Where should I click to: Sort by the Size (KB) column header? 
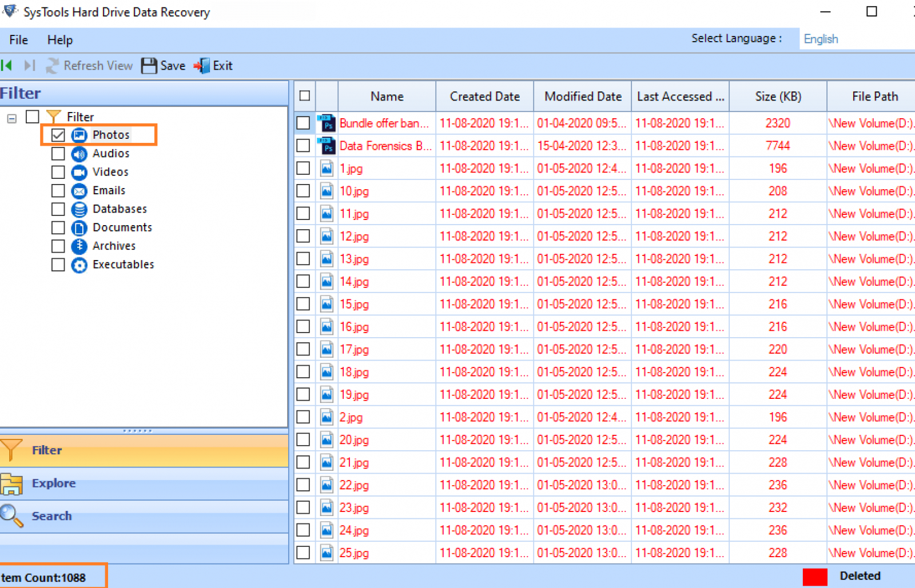[x=778, y=97]
